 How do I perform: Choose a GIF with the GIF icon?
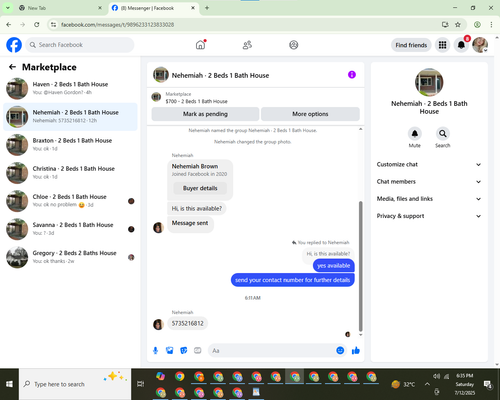pos(198,350)
